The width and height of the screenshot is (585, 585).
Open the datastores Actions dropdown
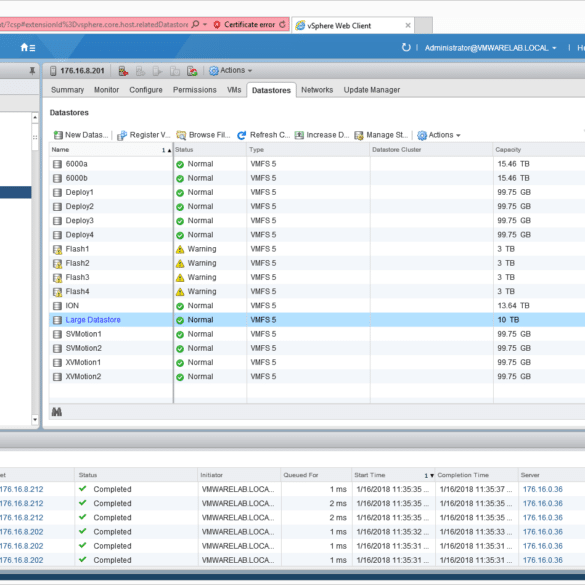click(438, 135)
